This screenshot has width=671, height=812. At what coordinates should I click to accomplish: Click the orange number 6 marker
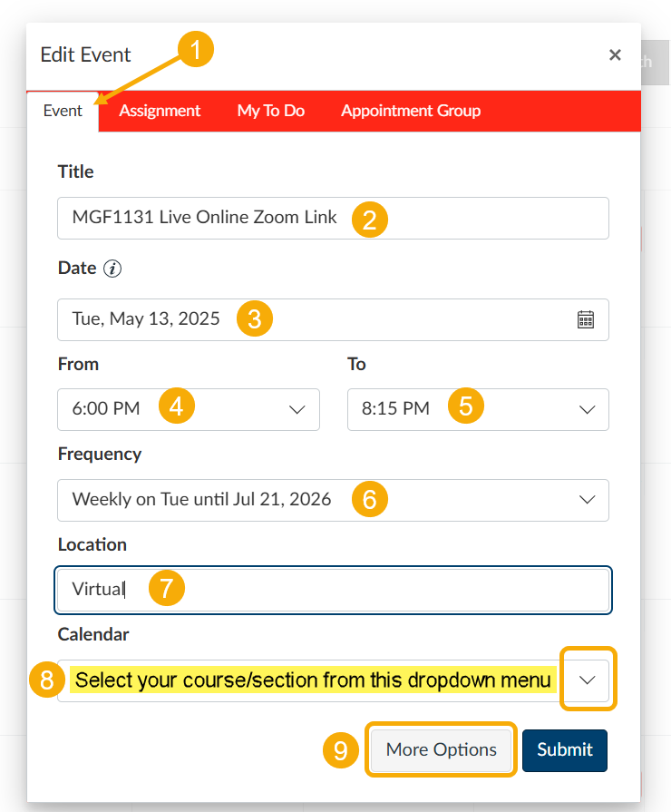point(370,499)
